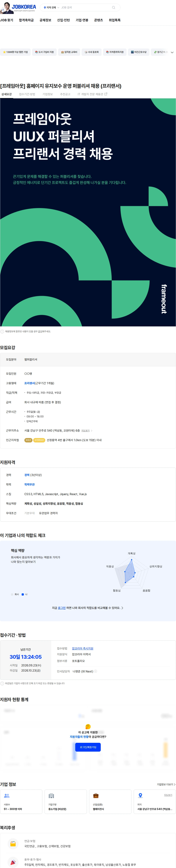Click the 로그인/회원가입 button
Viewport: 176px width, 868px height.
coord(88,747)
